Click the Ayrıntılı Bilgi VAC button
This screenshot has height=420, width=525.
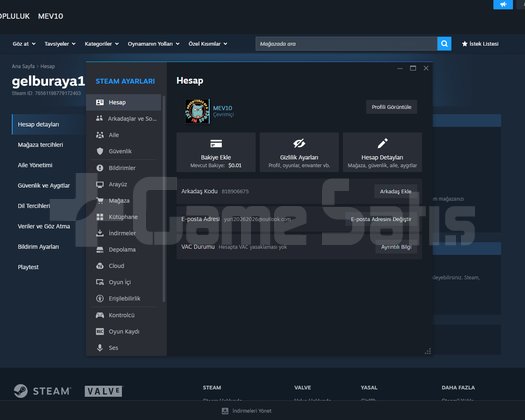coord(396,247)
